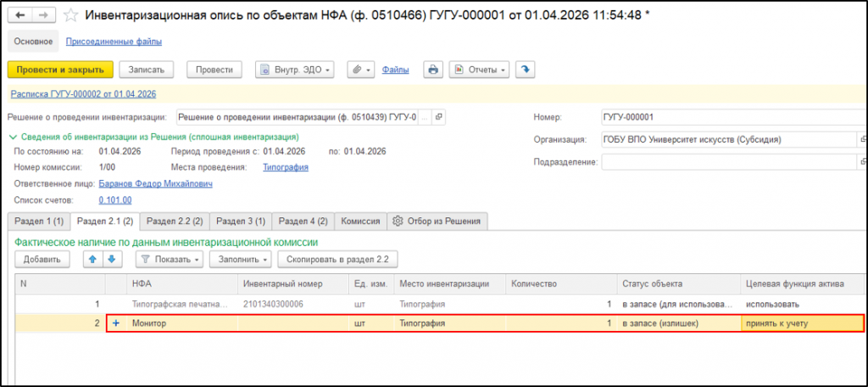Click the blue curved arrow button

525,70
